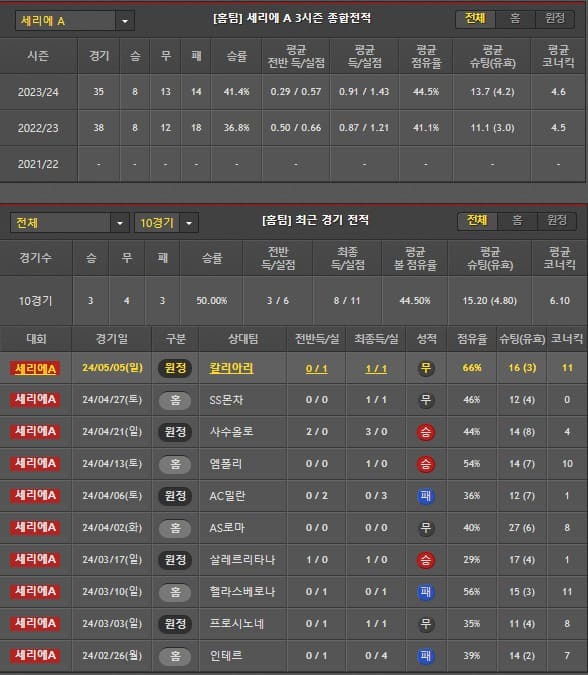Click the 36.8% win rate cell
The height and width of the screenshot is (675, 588).
(x=236, y=128)
